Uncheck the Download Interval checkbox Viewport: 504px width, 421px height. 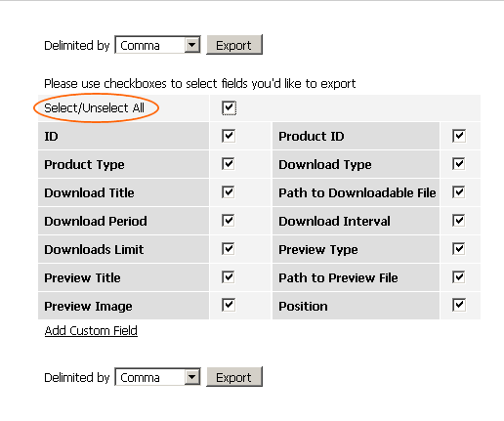(459, 221)
